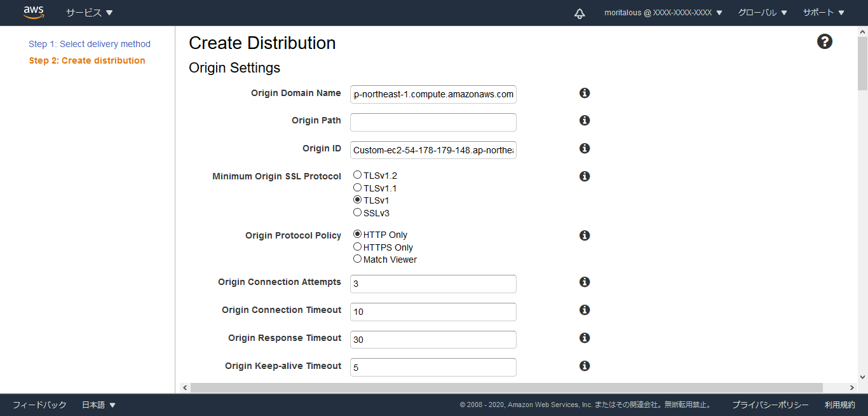Screen dimensions: 868x416
Task: Go to Step 1: Select delivery method
Action: (x=90, y=44)
